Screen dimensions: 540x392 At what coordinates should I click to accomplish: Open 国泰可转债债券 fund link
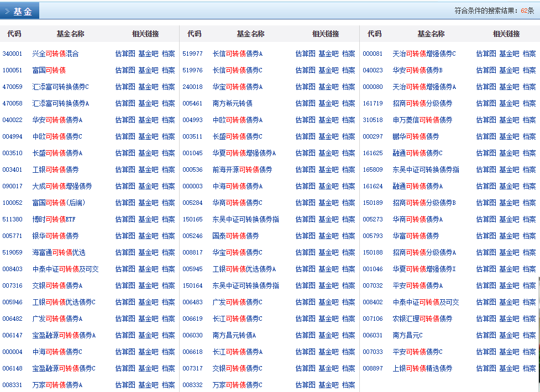click(235, 236)
